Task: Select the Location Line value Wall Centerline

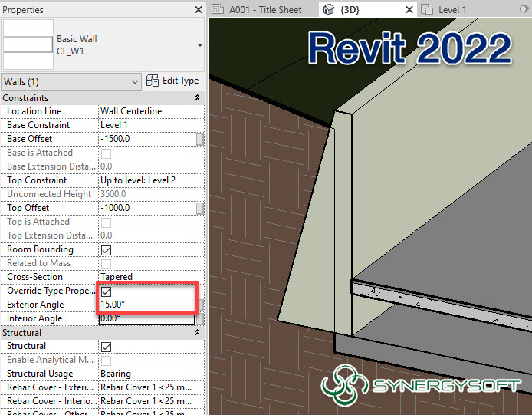Action: (147, 111)
